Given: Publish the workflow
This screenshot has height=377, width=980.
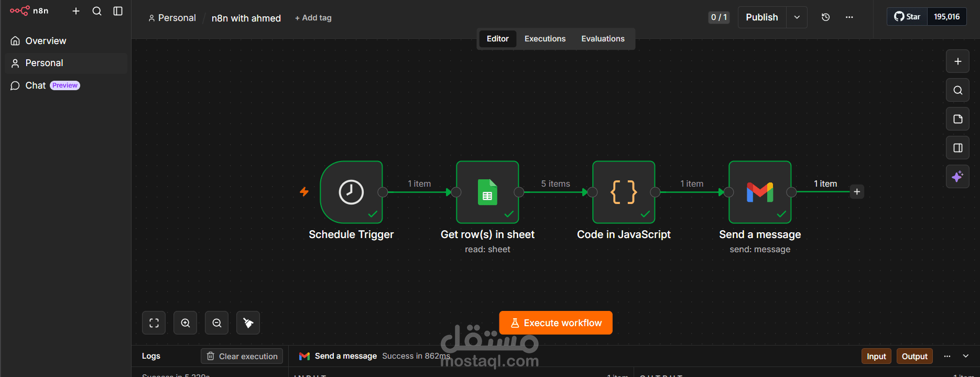Looking at the screenshot, I should (x=762, y=17).
